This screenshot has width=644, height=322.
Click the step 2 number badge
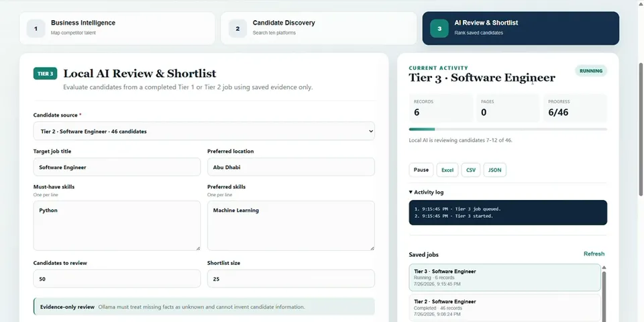pos(237,29)
